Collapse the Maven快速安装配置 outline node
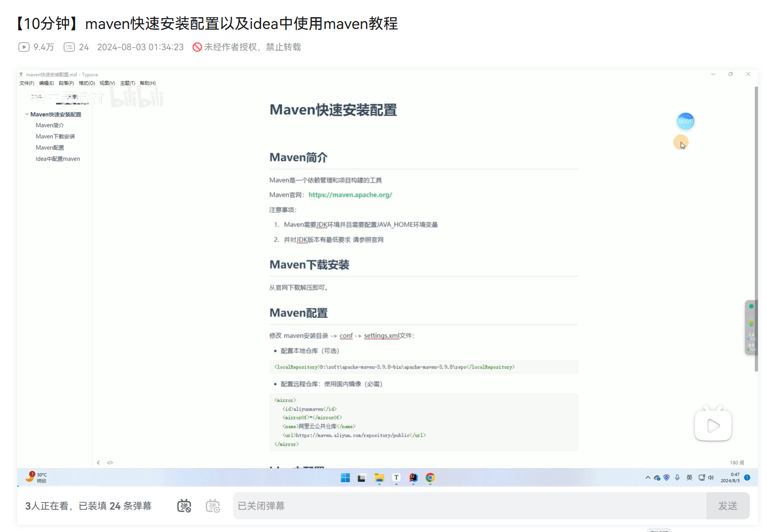Image resolution: width=767 pixels, height=532 pixels. [27, 114]
